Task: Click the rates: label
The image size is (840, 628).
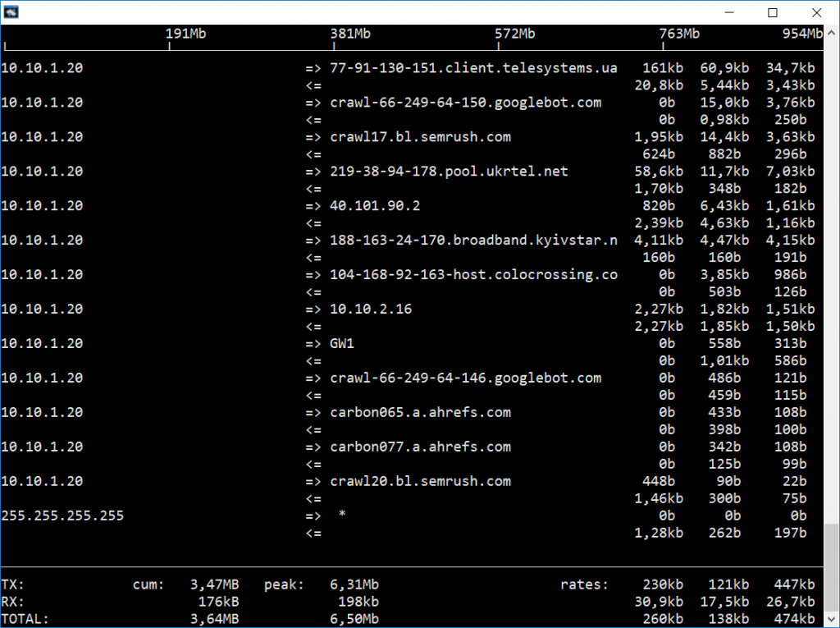Action: (x=584, y=584)
